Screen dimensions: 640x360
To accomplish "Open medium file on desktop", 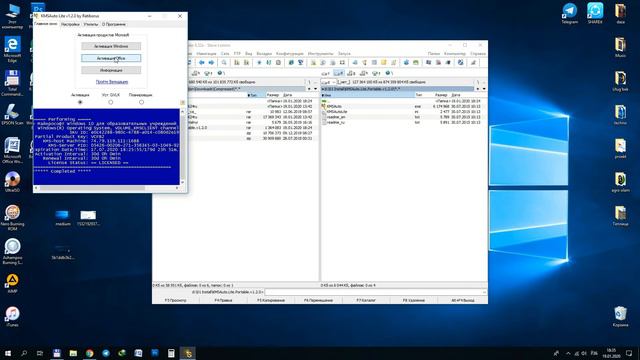I will (62, 218).
